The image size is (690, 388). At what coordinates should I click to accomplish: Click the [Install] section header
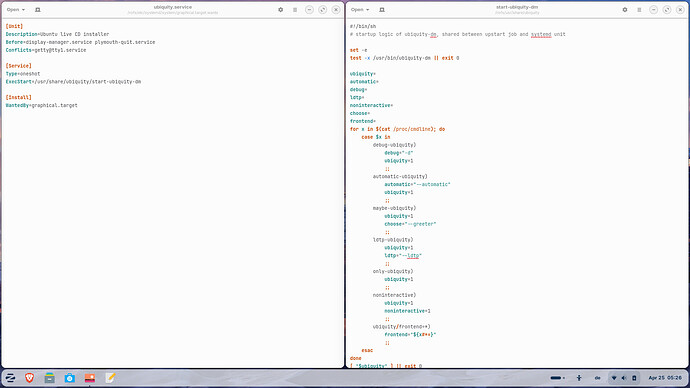coord(18,98)
